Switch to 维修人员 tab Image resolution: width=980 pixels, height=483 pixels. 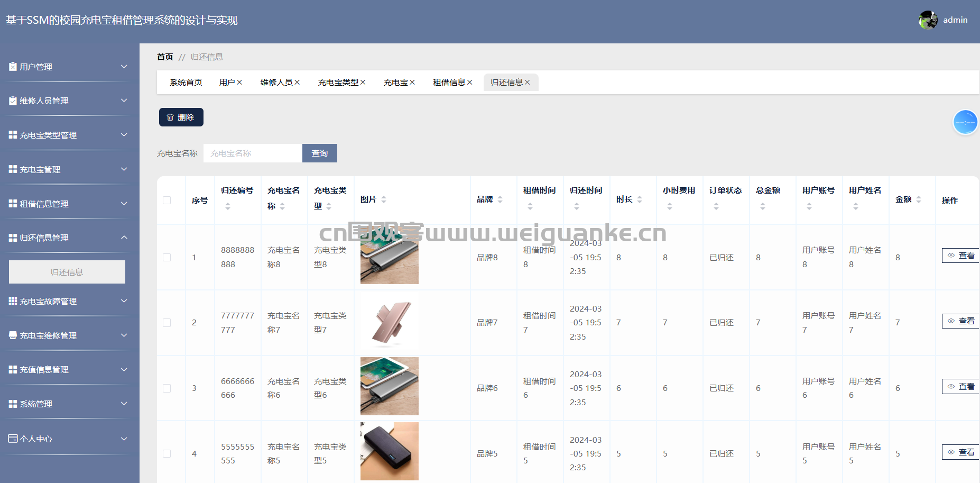coord(276,82)
